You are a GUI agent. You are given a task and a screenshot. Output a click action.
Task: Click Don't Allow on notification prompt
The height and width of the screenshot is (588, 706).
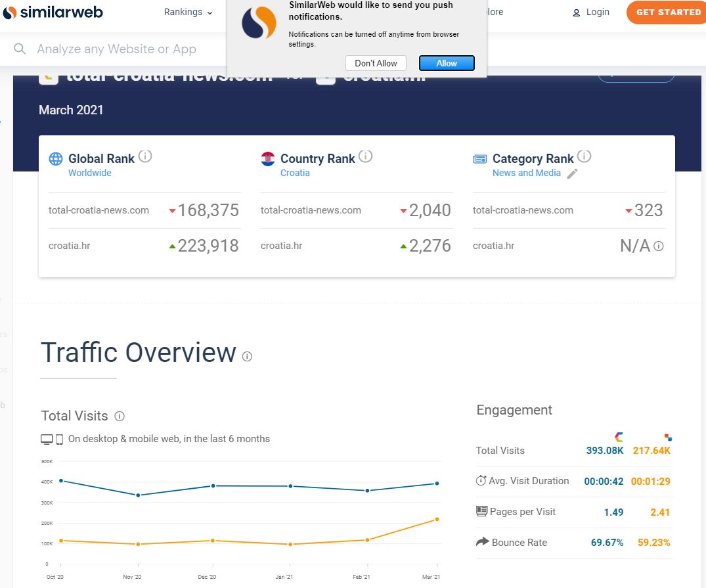(x=376, y=63)
